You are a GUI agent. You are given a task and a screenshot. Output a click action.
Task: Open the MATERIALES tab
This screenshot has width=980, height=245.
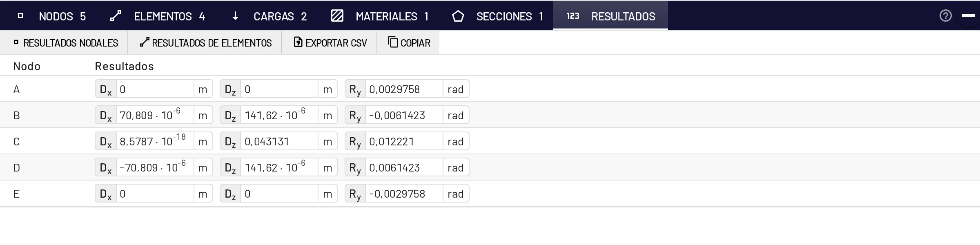click(380, 16)
